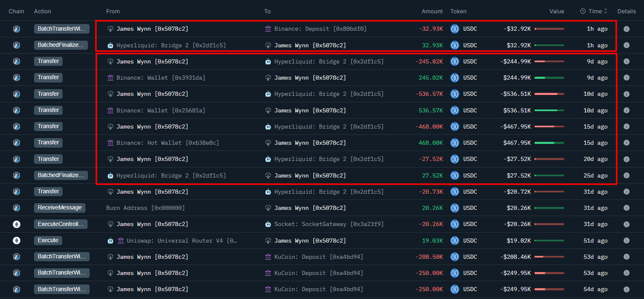This screenshot has width=644, height=299.
Task: Click the -$208.46K value cell
Action: point(516,257)
